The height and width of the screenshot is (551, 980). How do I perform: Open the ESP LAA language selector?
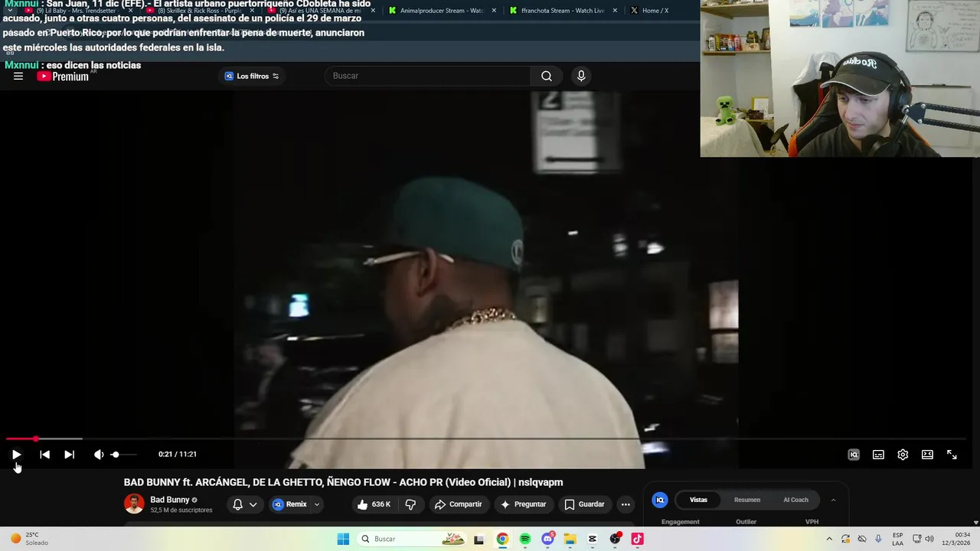897,539
